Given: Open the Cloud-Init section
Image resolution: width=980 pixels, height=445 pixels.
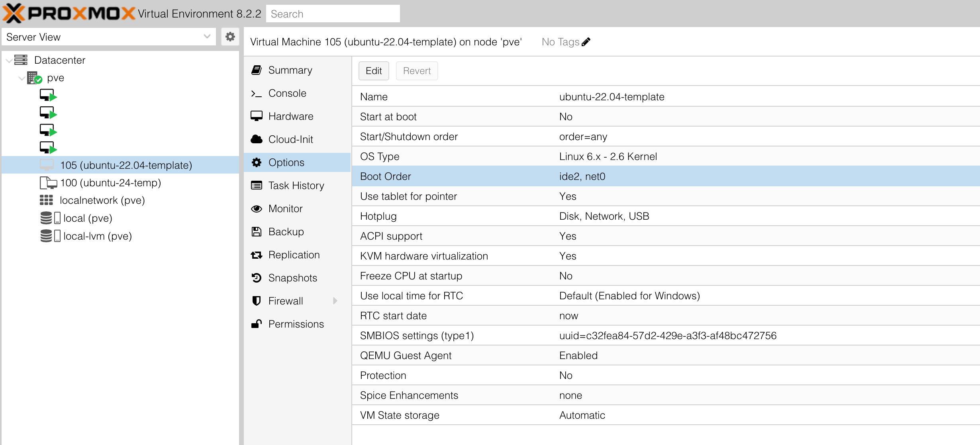Looking at the screenshot, I should tap(290, 139).
